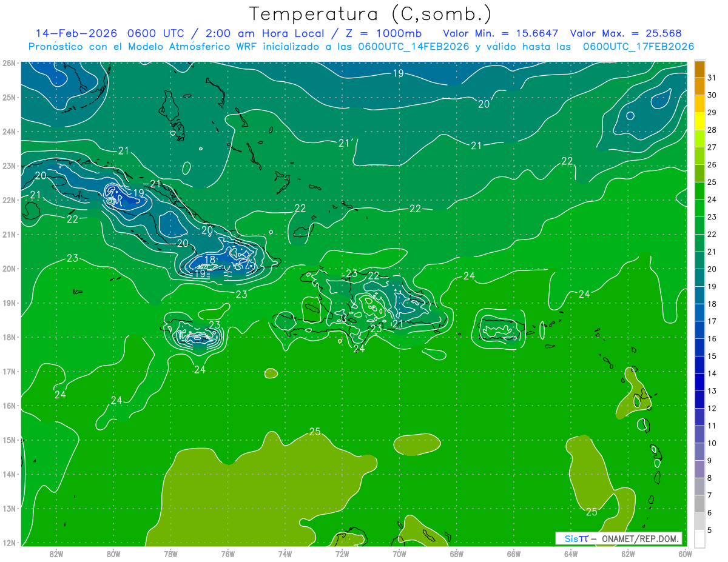Click the white colorbar segment below 5
Screen dimensions: 728x562
699,538
